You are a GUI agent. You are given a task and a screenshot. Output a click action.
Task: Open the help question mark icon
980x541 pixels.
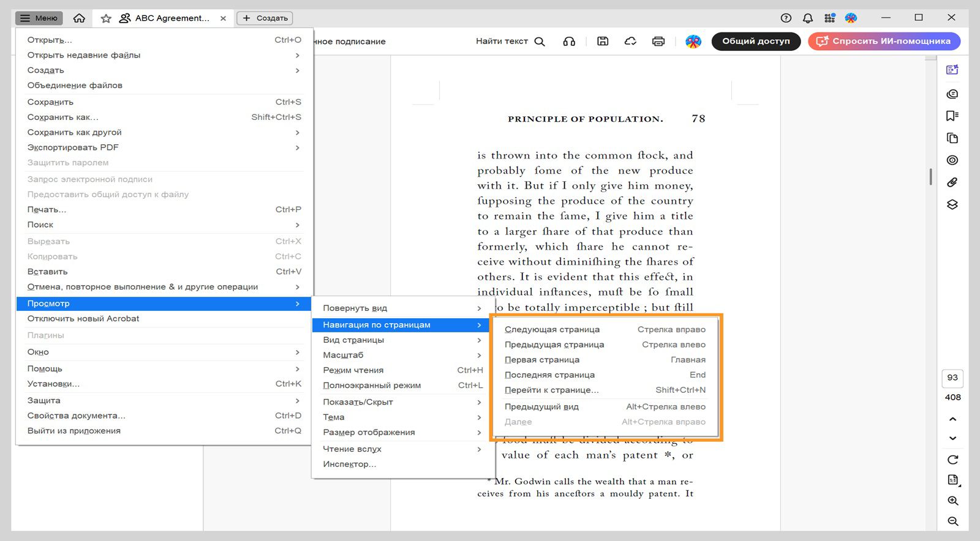pos(786,18)
